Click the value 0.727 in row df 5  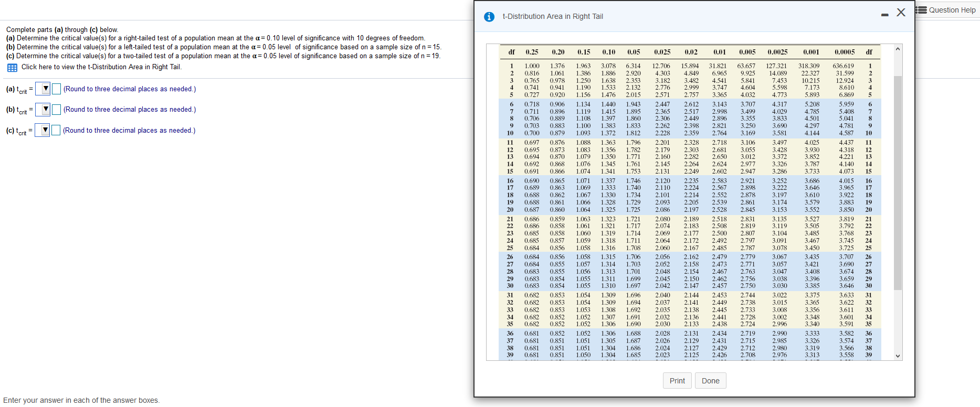point(532,95)
